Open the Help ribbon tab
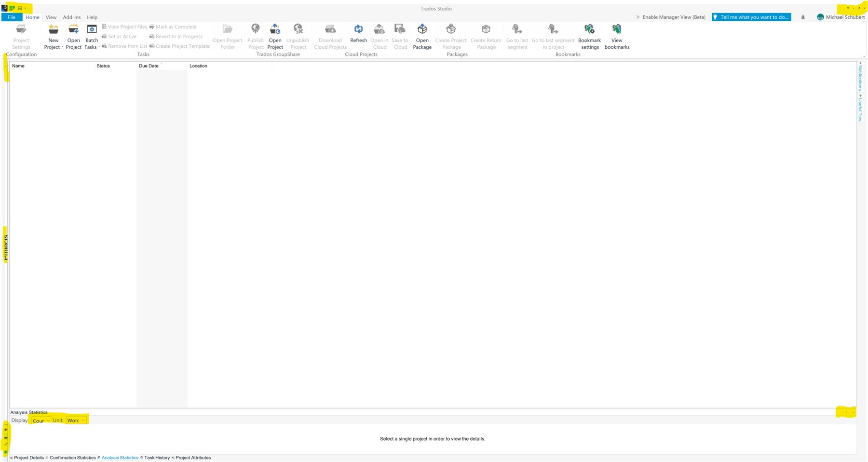 92,17
